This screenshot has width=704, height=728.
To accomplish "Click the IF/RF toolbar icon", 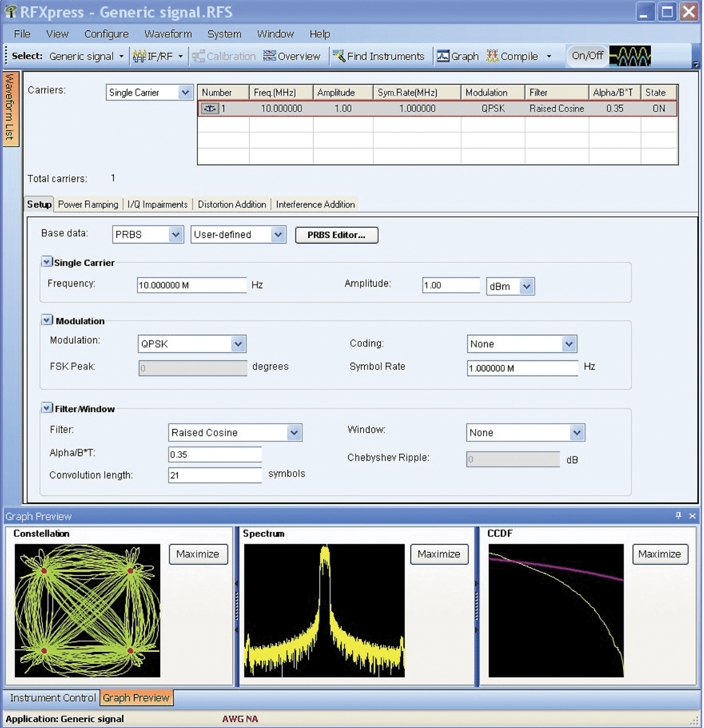I will pos(139,56).
